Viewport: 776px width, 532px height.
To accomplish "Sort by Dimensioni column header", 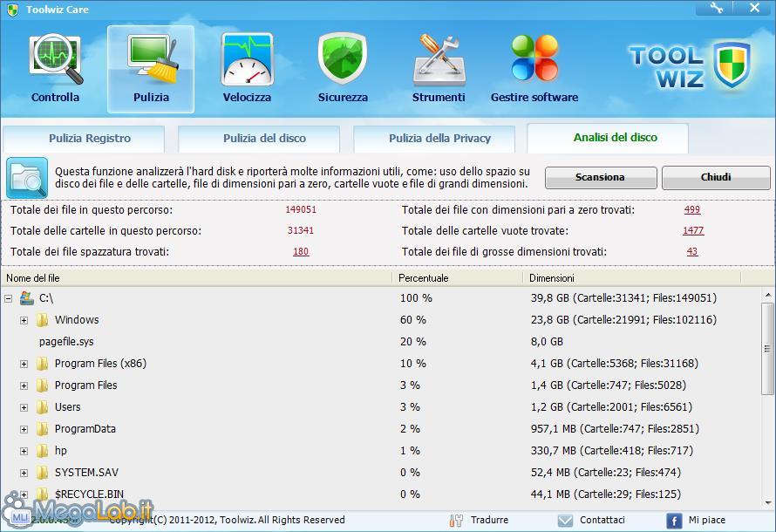I will 632,278.
